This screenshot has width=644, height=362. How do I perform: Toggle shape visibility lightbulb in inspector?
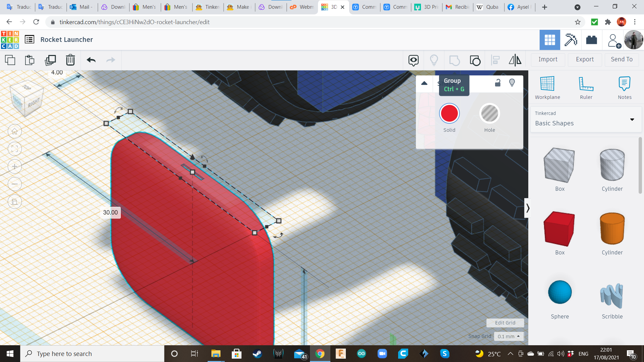(512, 83)
